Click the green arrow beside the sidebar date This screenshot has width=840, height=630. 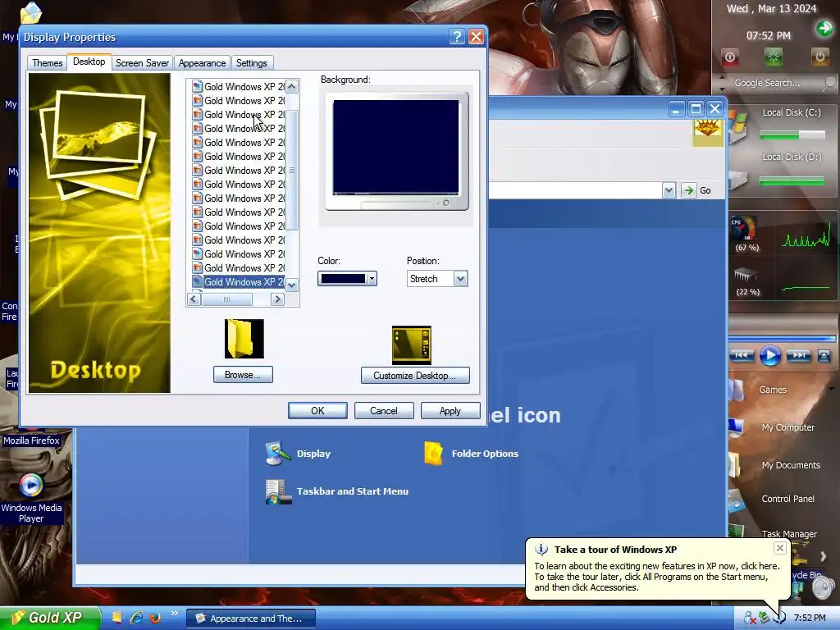(x=824, y=28)
